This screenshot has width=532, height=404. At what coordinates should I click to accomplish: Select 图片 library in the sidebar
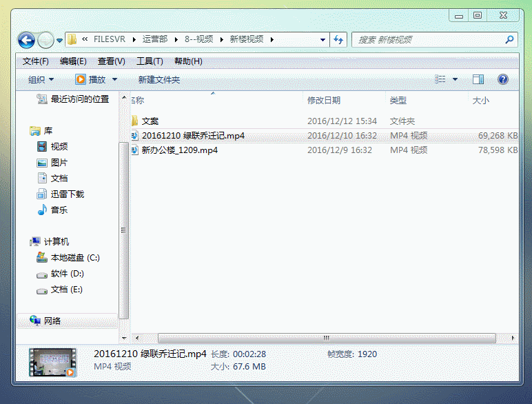52,163
